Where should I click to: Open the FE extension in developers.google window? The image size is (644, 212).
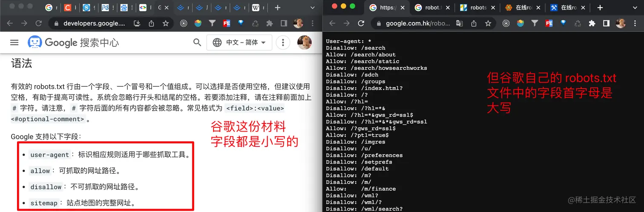point(226,23)
